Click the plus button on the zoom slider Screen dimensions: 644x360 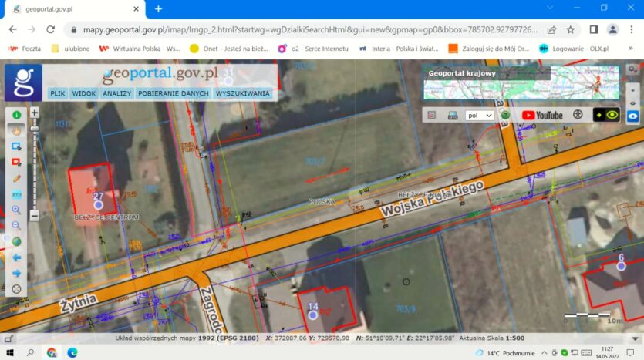coord(35,113)
